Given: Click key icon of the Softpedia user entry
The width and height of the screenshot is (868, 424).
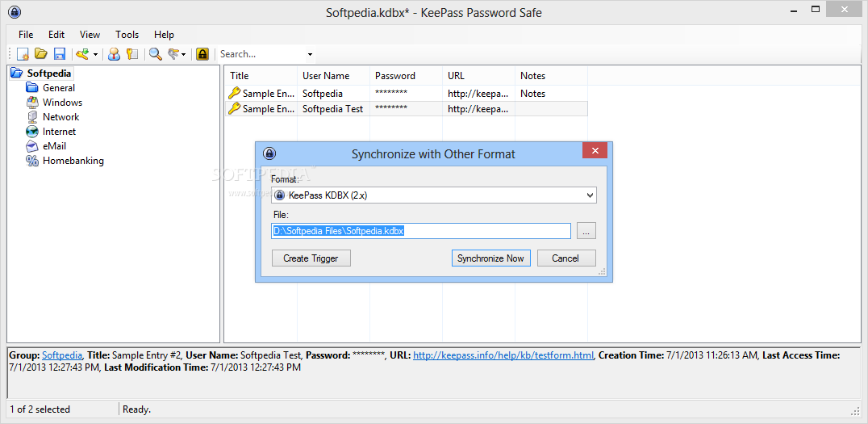Looking at the screenshot, I should [234, 93].
